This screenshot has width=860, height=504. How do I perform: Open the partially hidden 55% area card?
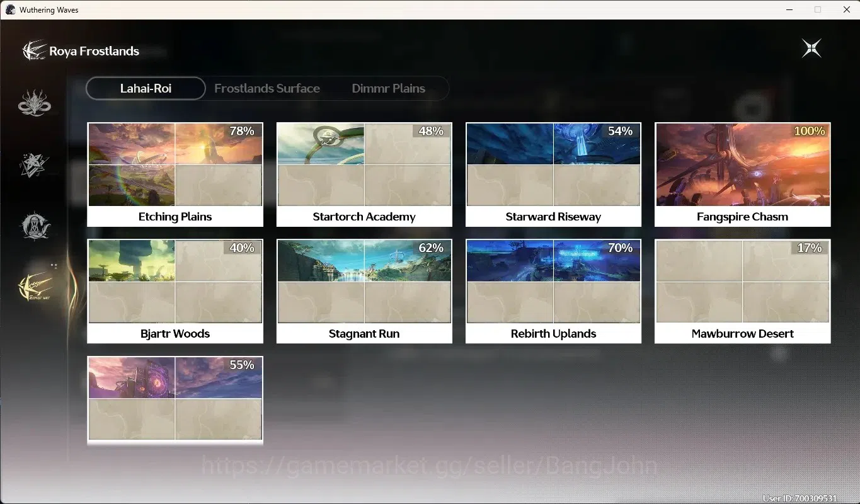(x=175, y=401)
